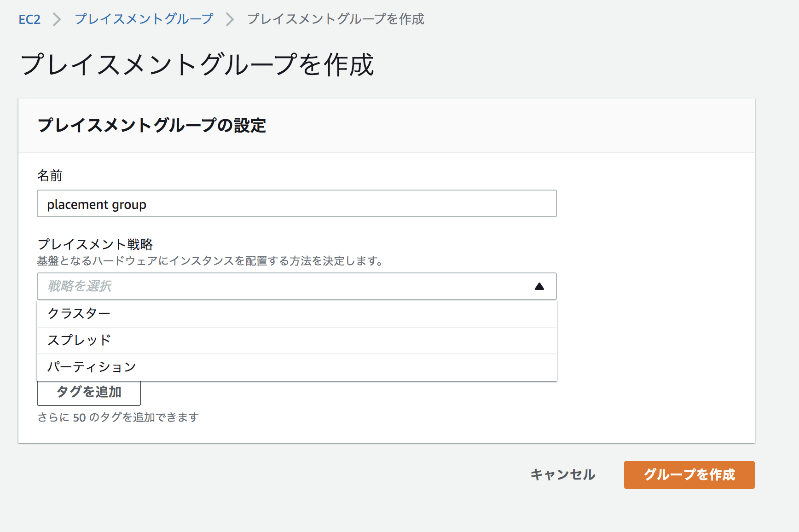Click the タグを追加 button
This screenshot has width=799, height=532.
pyautogui.click(x=88, y=393)
